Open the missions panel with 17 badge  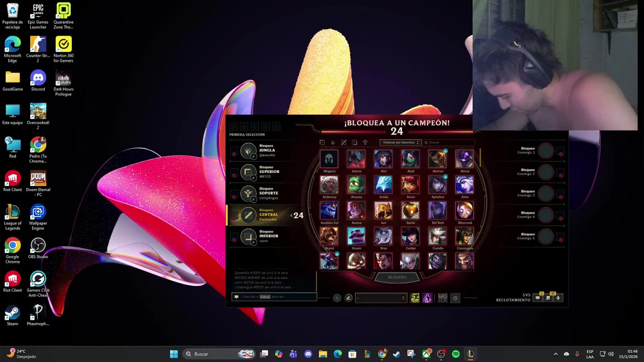[x=548, y=298]
